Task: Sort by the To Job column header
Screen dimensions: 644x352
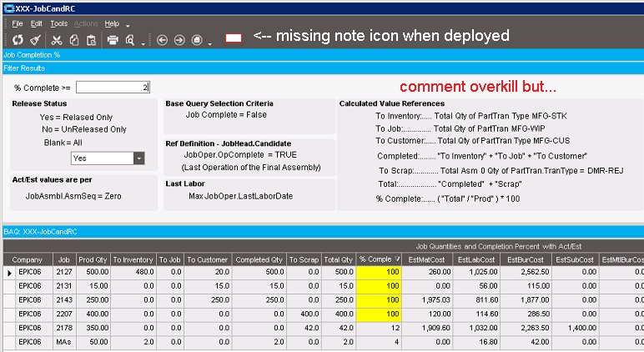Action: tap(169, 259)
